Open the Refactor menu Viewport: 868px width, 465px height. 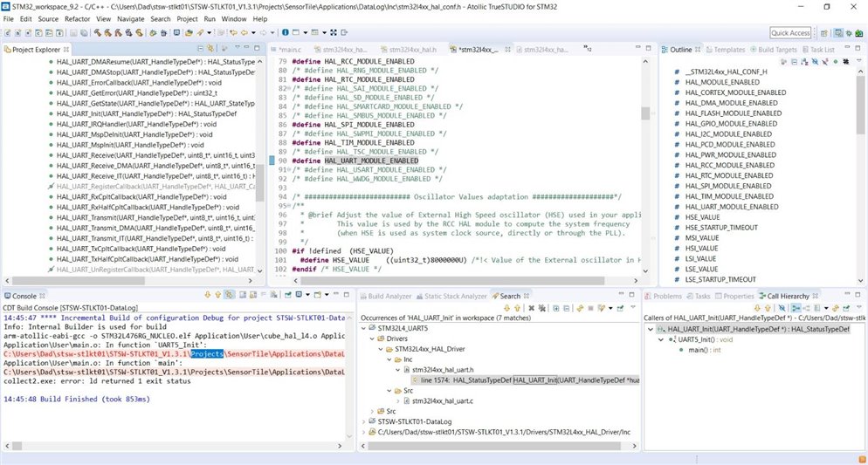pos(77,18)
